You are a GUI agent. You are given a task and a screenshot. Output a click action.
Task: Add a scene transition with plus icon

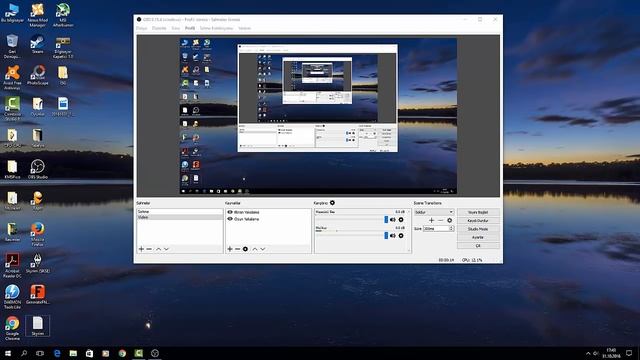431,220
